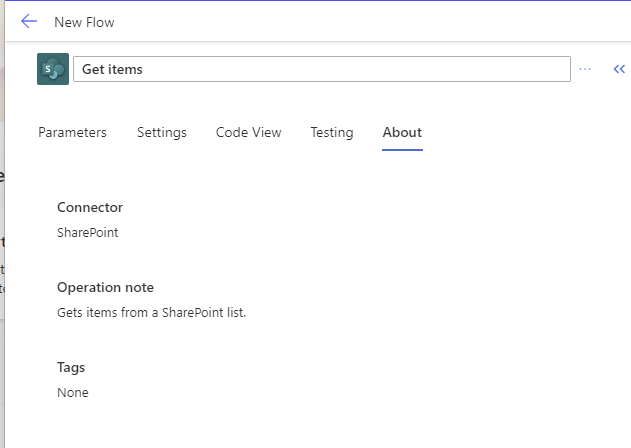Viewport: 631px width, 448px height.
Task: Select the About tab
Action: point(402,132)
